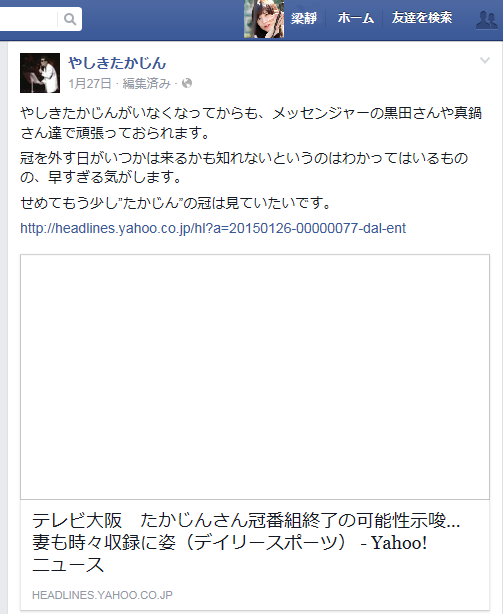Click the magnifier search icon
This screenshot has height=614, width=503.
70,19
